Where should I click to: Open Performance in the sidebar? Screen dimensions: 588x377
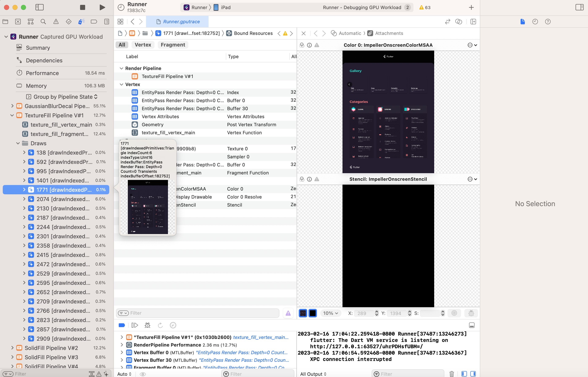pyautogui.click(x=42, y=73)
